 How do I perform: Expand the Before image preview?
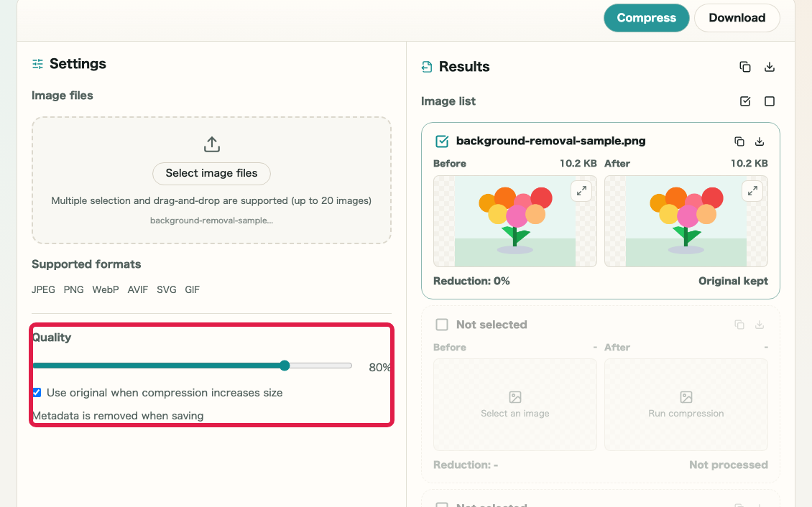point(581,191)
